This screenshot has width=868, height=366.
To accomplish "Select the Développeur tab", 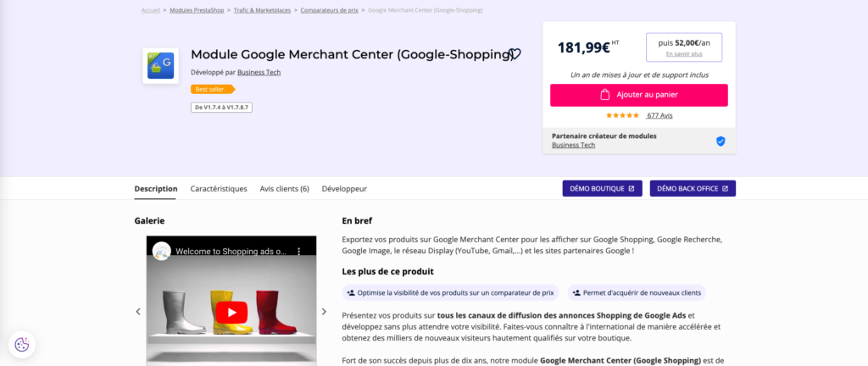I will click(344, 189).
